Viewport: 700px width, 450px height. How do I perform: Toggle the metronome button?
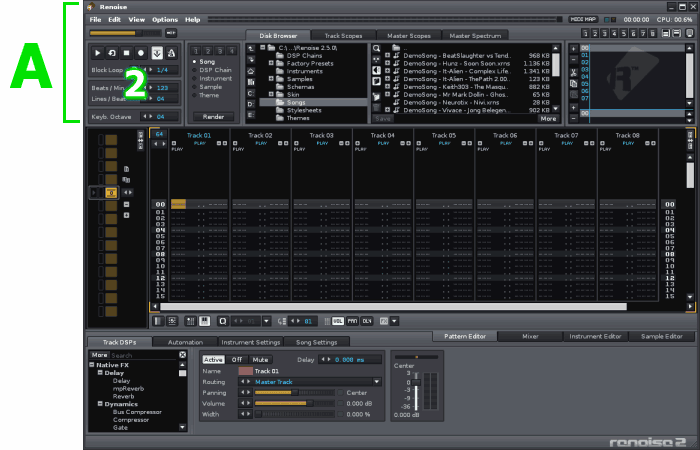point(171,53)
